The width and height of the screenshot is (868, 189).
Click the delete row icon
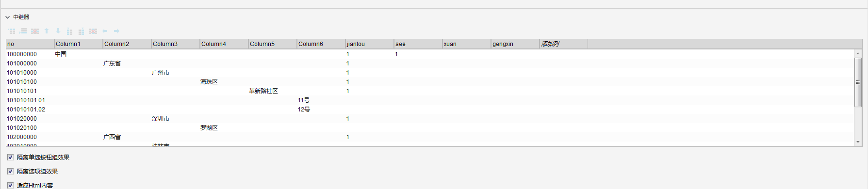(35, 31)
